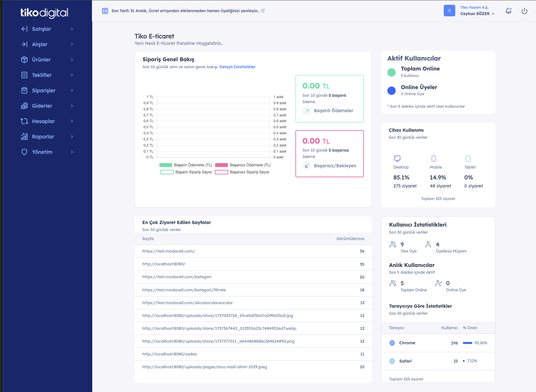
Task: Click the notification bell icon
Action: tap(508, 11)
